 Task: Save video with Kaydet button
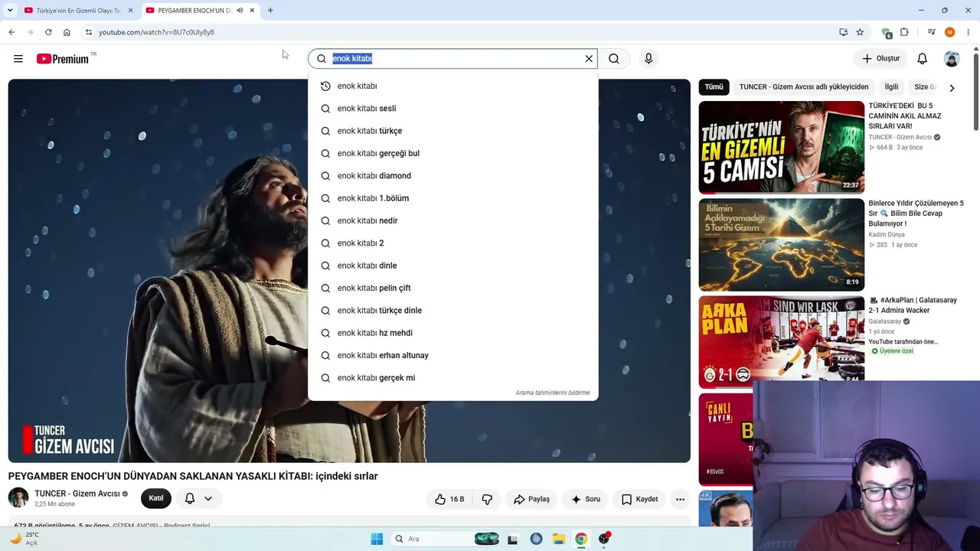click(x=640, y=499)
